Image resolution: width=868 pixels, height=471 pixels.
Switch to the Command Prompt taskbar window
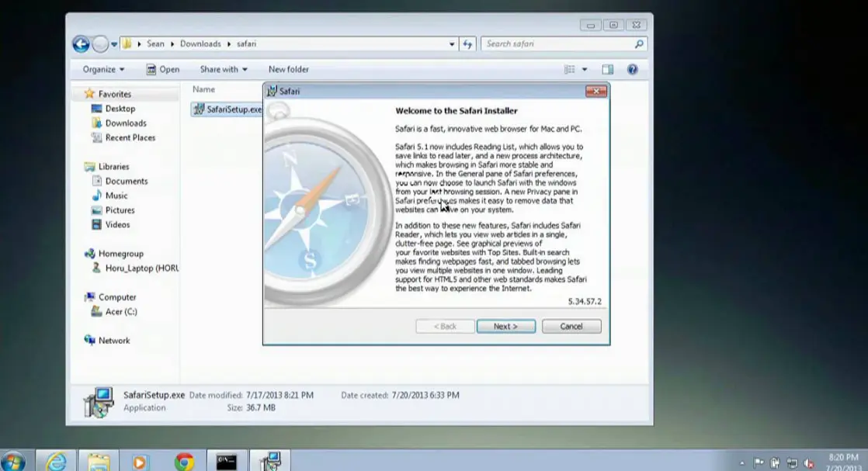(227, 462)
